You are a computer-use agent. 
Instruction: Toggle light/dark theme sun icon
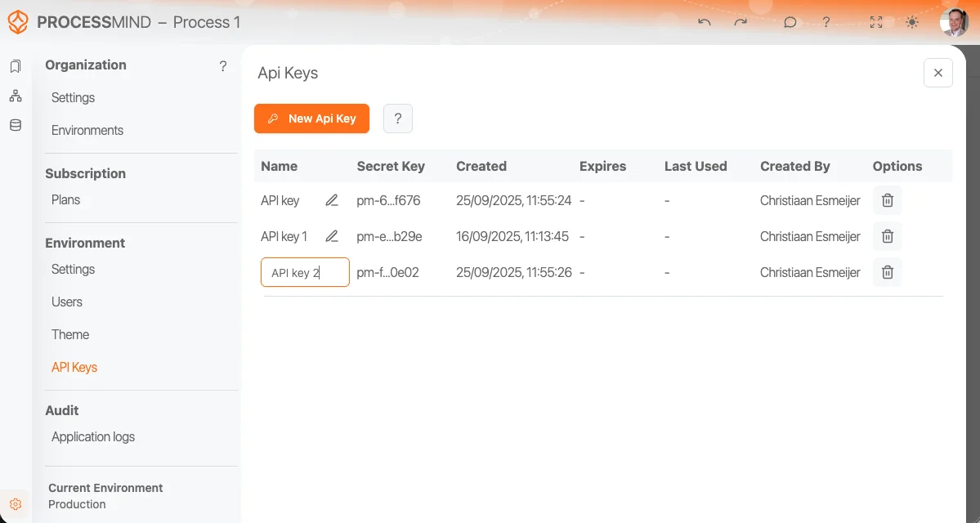pos(912,22)
